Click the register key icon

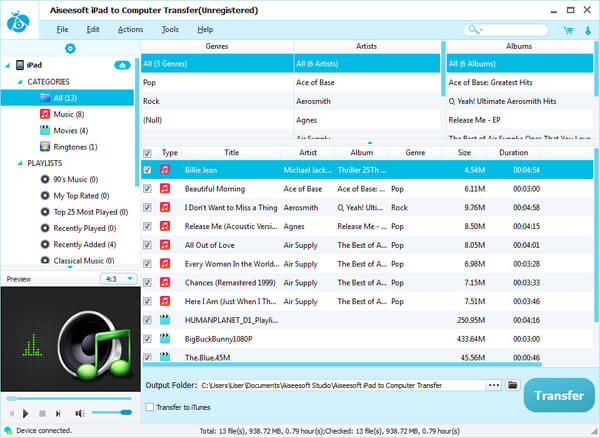coord(588,31)
